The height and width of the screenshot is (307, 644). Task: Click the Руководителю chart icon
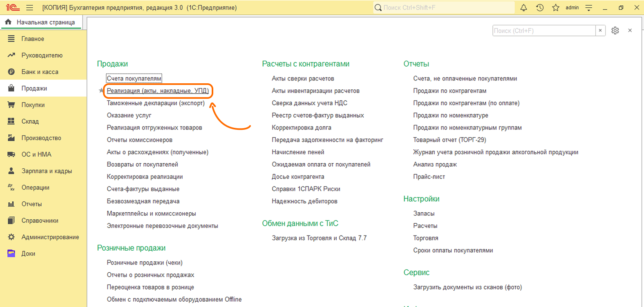(11, 55)
